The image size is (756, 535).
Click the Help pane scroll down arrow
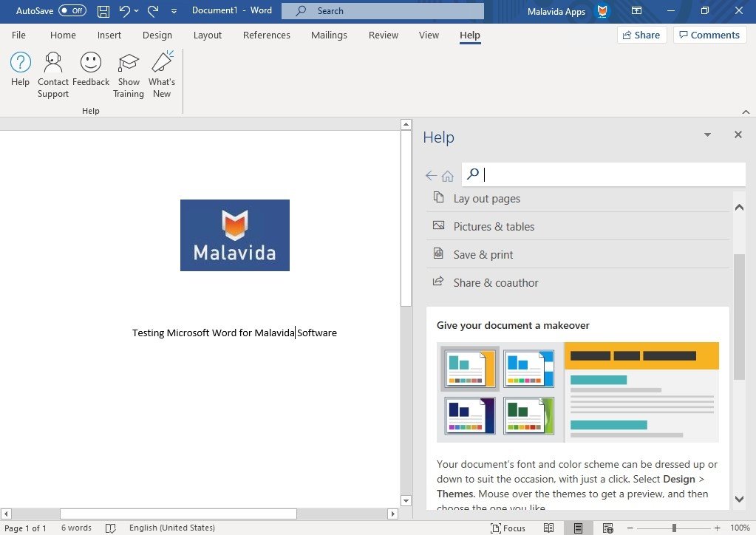[x=739, y=499]
